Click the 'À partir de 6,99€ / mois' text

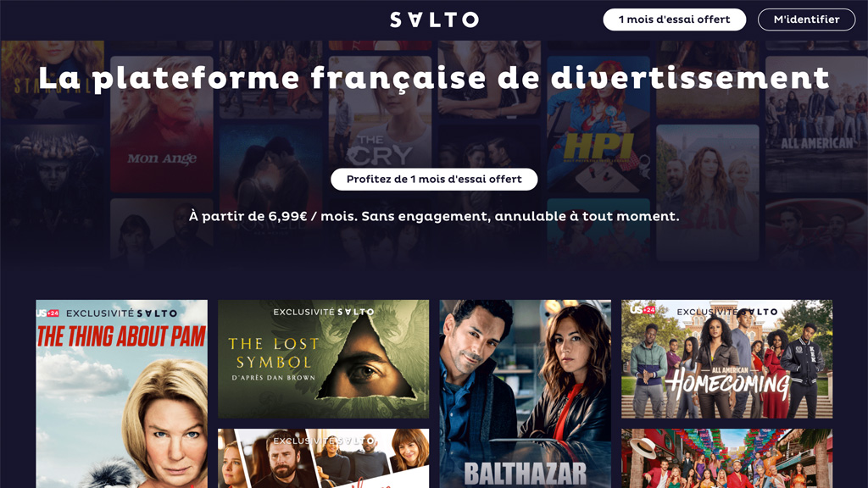click(272, 216)
